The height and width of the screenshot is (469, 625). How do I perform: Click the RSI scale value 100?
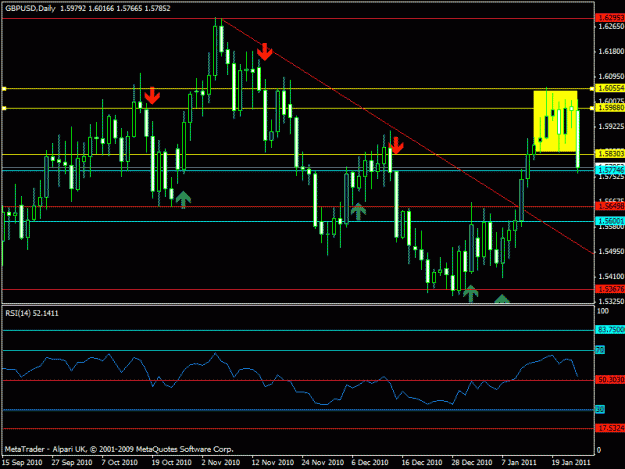click(x=603, y=311)
